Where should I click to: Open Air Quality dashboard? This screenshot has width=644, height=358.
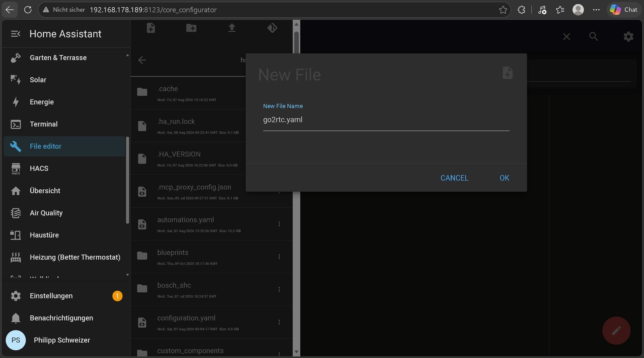click(64, 213)
